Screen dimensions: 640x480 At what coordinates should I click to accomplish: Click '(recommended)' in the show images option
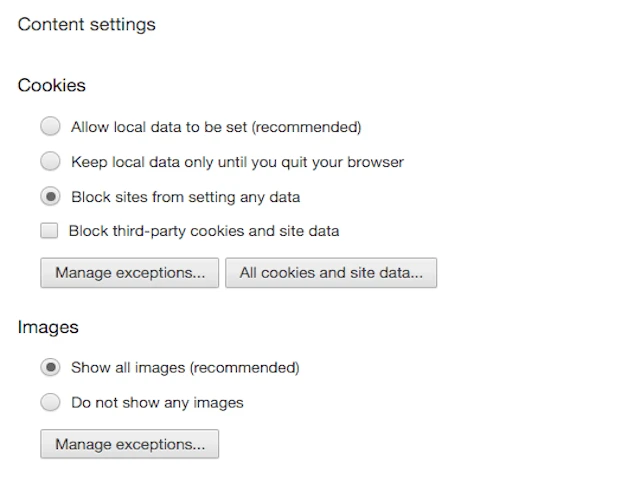click(x=244, y=367)
